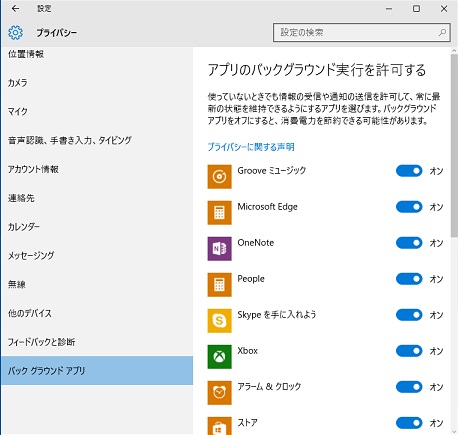Click the ストア app icon
Screen dimensions: 458x435
[x=219, y=426]
